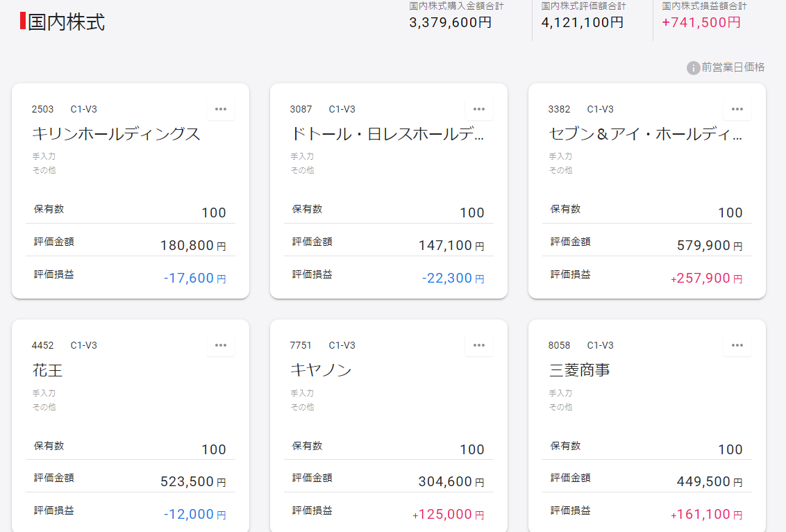Click ellipsis icon on セブン&アイ card
Image resolution: width=786 pixels, height=532 pixels.
737,109
